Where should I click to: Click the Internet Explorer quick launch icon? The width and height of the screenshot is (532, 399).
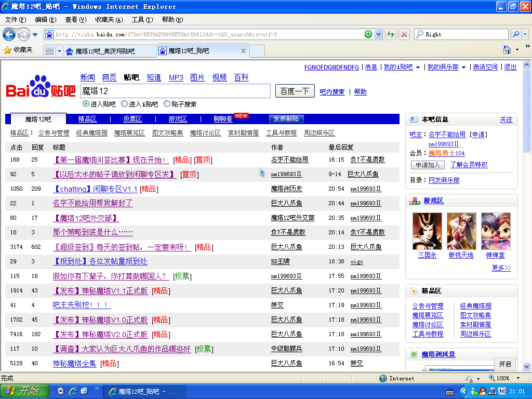73,391
